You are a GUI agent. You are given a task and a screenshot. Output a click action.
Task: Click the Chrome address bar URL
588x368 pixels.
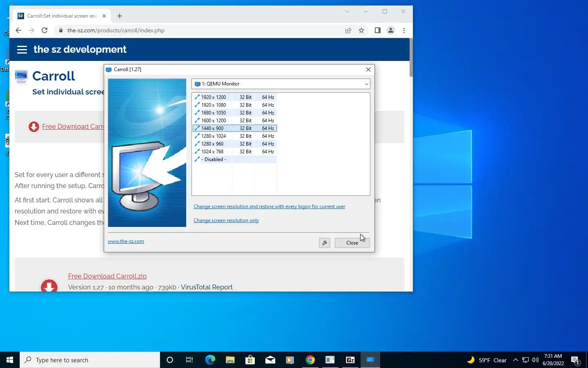[x=116, y=30]
